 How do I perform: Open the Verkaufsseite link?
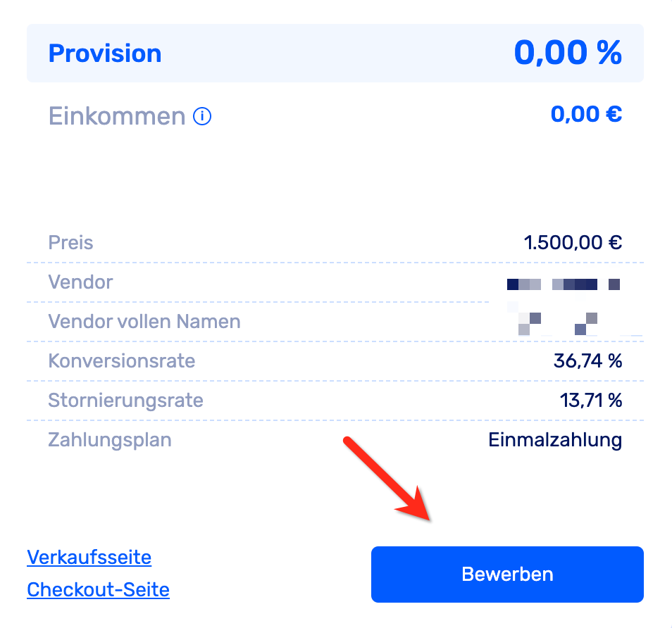pyautogui.click(x=89, y=558)
